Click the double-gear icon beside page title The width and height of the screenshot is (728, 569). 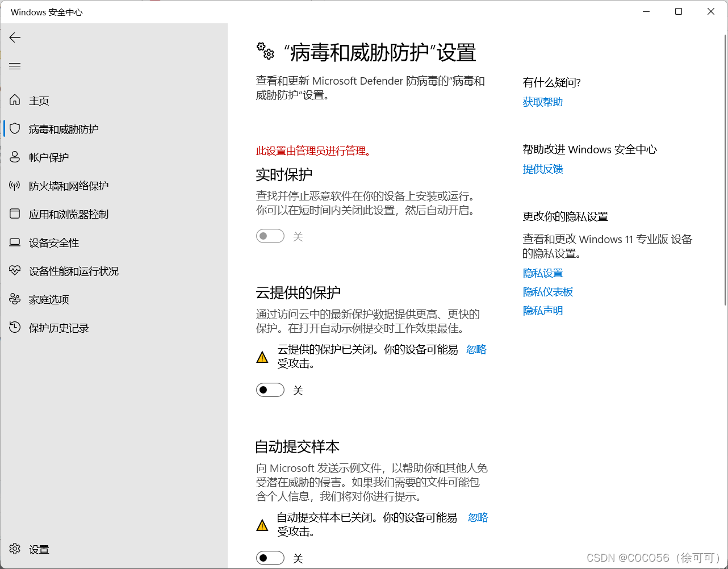coord(265,51)
